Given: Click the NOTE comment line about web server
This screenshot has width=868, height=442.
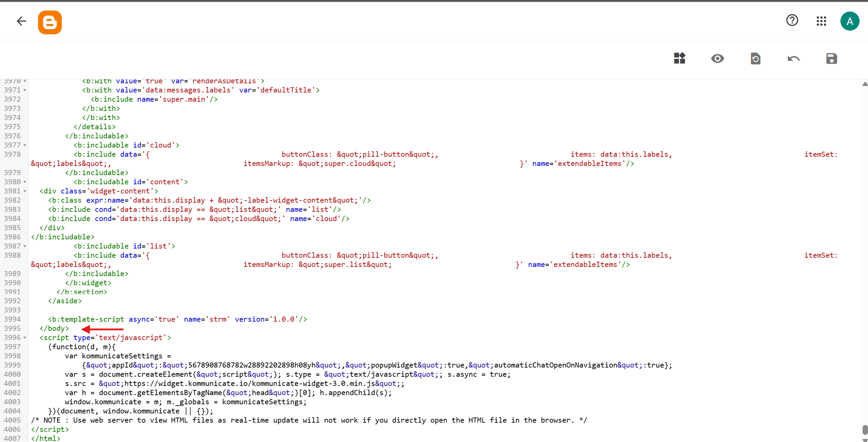Looking at the screenshot, I should click(309, 420).
